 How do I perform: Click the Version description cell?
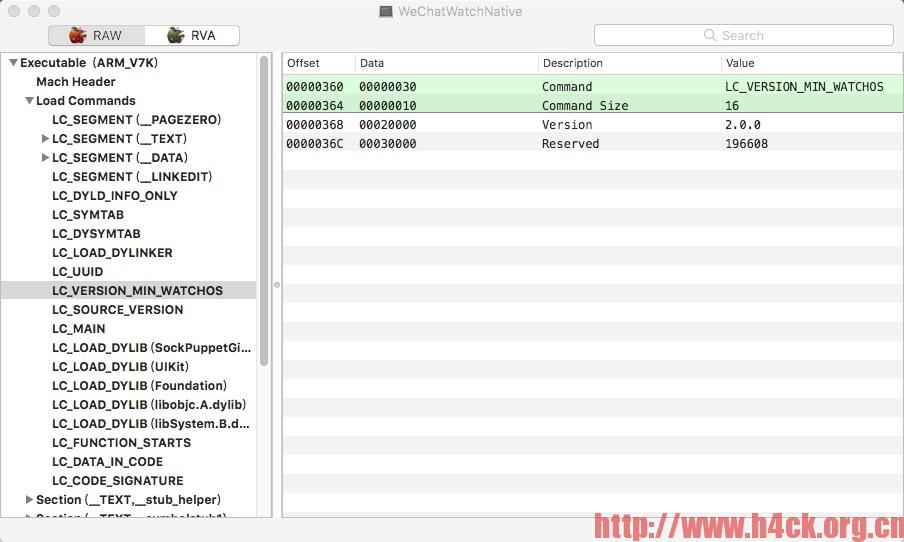tap(567, 125)
